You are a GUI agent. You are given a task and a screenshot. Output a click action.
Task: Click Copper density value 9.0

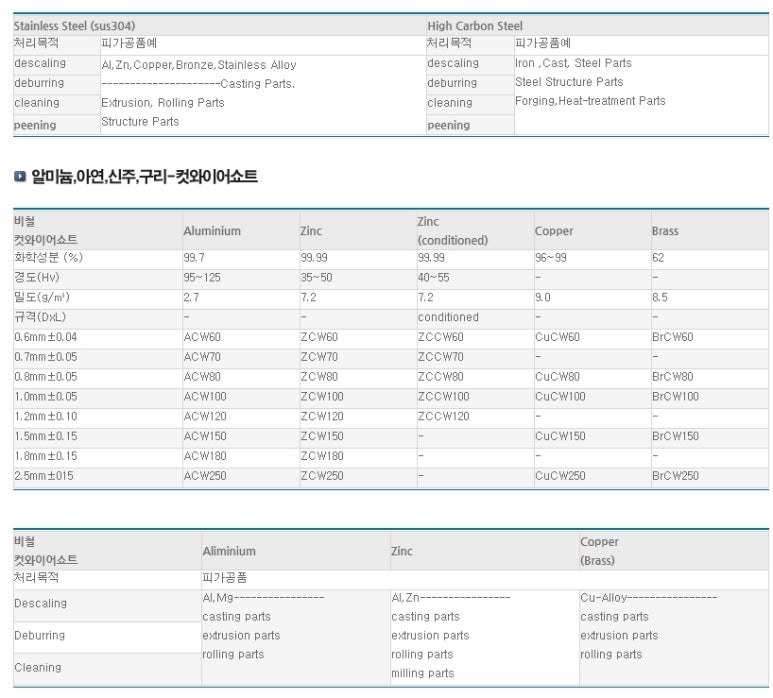coord(543,297)
